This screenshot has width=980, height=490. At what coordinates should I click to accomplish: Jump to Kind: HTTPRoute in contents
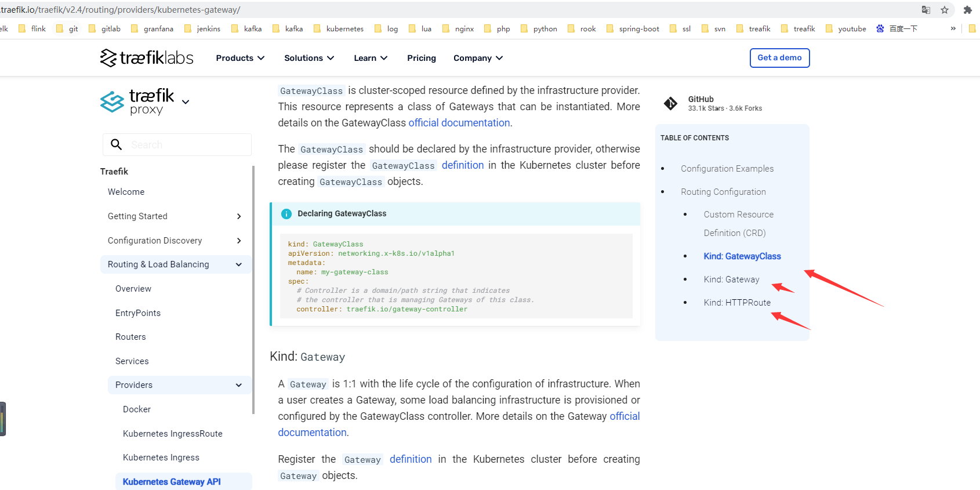[x=737, y=303]
